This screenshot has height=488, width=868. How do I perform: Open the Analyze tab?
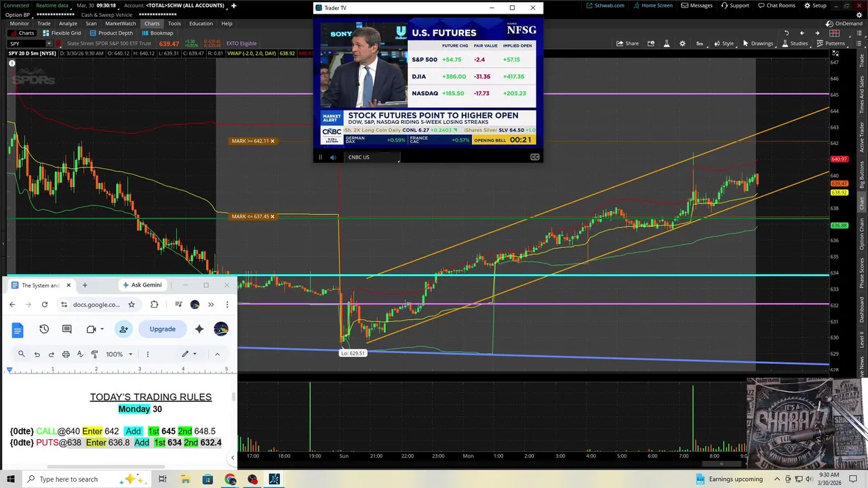click(68, 23)
